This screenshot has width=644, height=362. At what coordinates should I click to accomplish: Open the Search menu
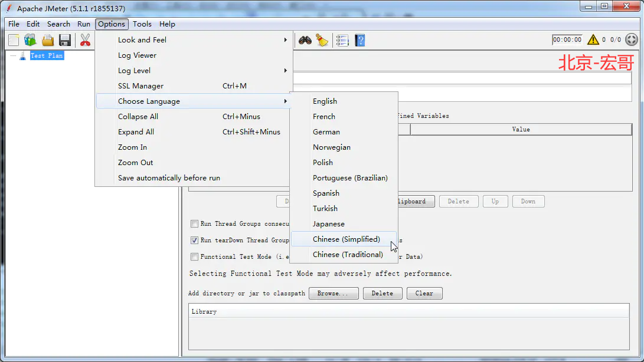click(58, 24)
